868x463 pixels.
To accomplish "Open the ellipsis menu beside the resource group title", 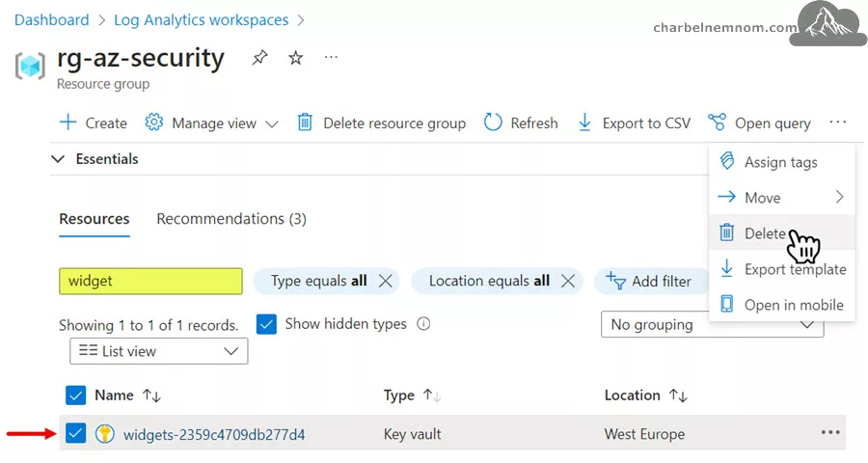I will click(331, 57).
